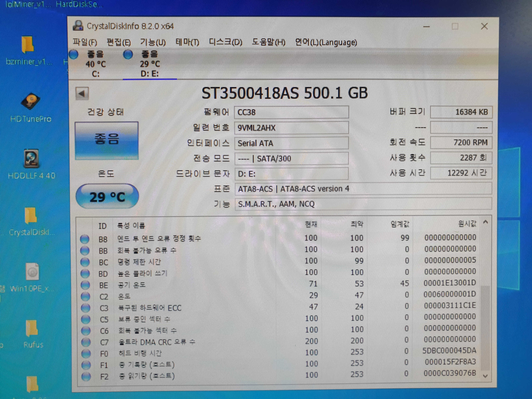Screen dimensions: 532x399
Task: Click the transfer mode field SATA/300
Action: click(291, 159)
